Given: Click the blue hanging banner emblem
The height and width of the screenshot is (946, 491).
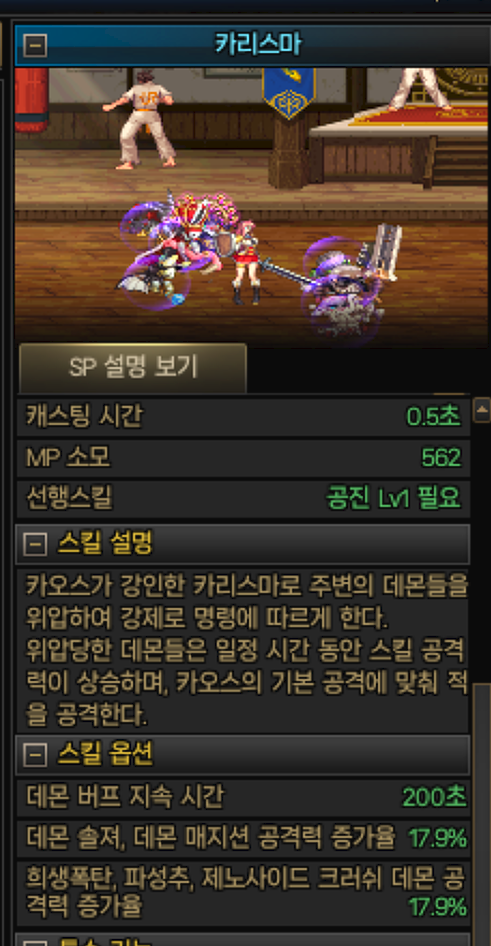Looking at the screenshot, I should [x=290, y=92].
